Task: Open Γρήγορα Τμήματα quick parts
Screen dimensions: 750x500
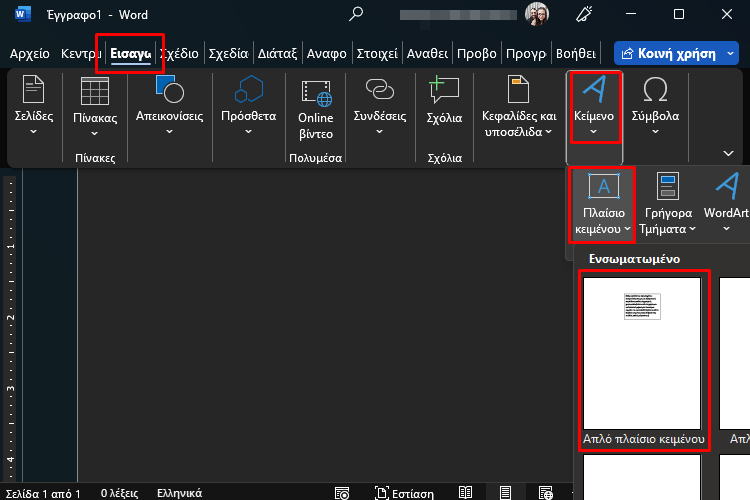Action: coord(668,204)
